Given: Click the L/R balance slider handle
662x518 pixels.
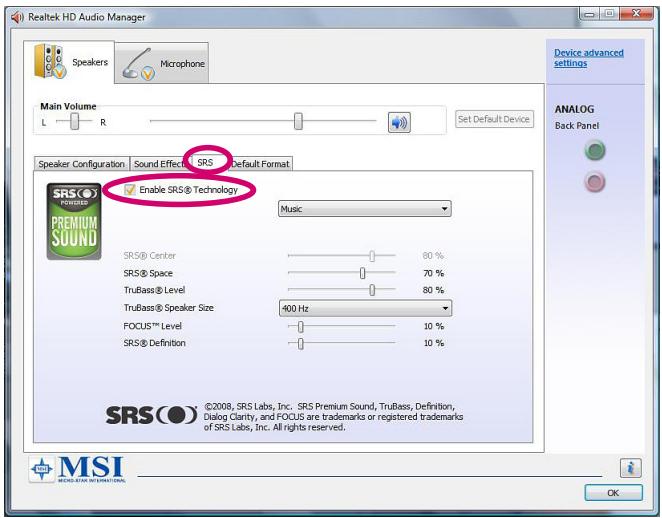Looking at the screenshot, I should point(74,121).
